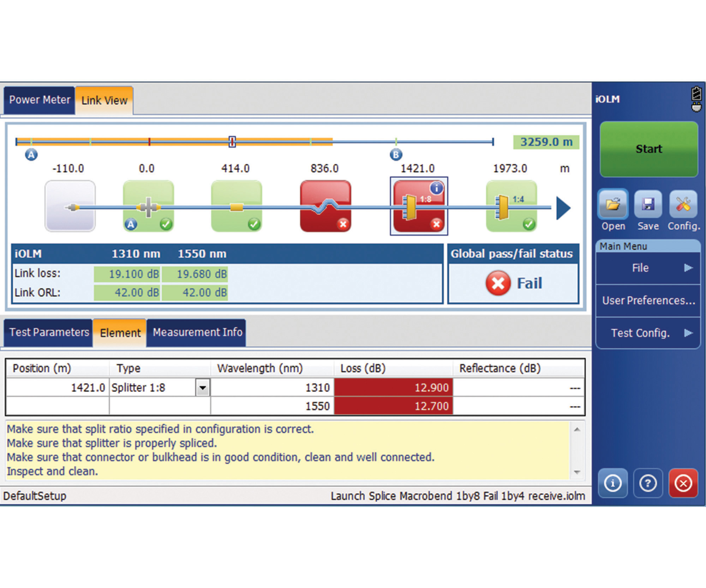Select the 1:4 splitter element at 1973.0
The width and height of the screenshot is (706, 588).
[x=511, y=206]
